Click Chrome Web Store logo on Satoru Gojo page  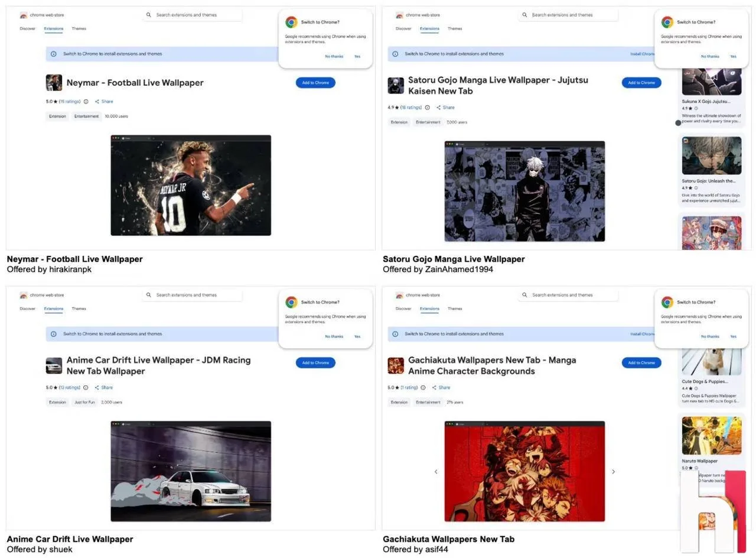click(x=399, y=15)
